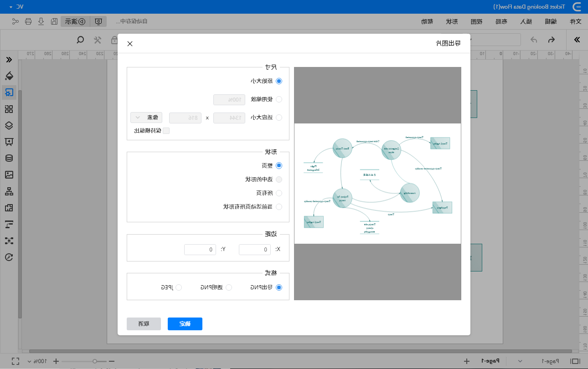The height and width of the screenshot is (369, 588).
Task: Open the floor plan panel icon
Action: point(9,207)
